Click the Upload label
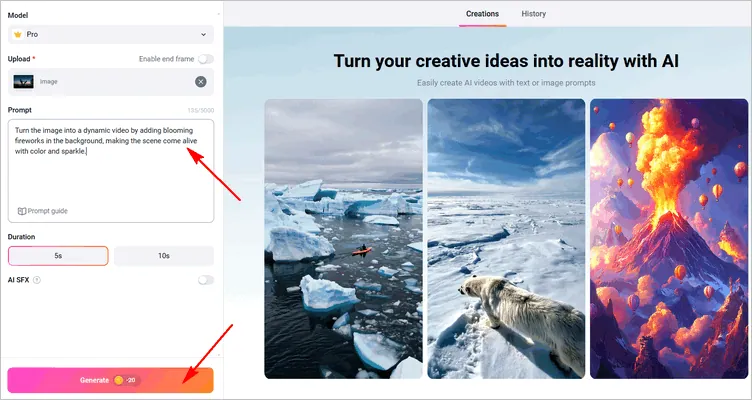The image size is (752, 400). point(19,59)
